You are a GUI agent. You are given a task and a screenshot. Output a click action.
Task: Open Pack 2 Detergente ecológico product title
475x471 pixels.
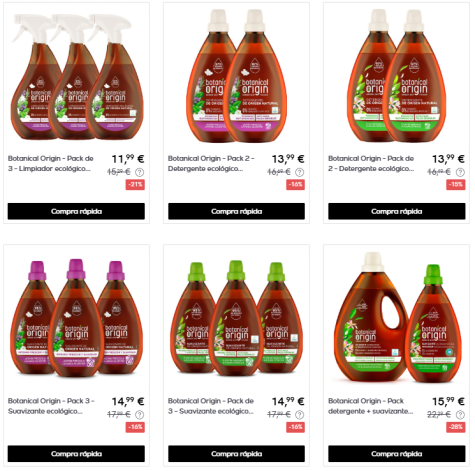[211, 163]
